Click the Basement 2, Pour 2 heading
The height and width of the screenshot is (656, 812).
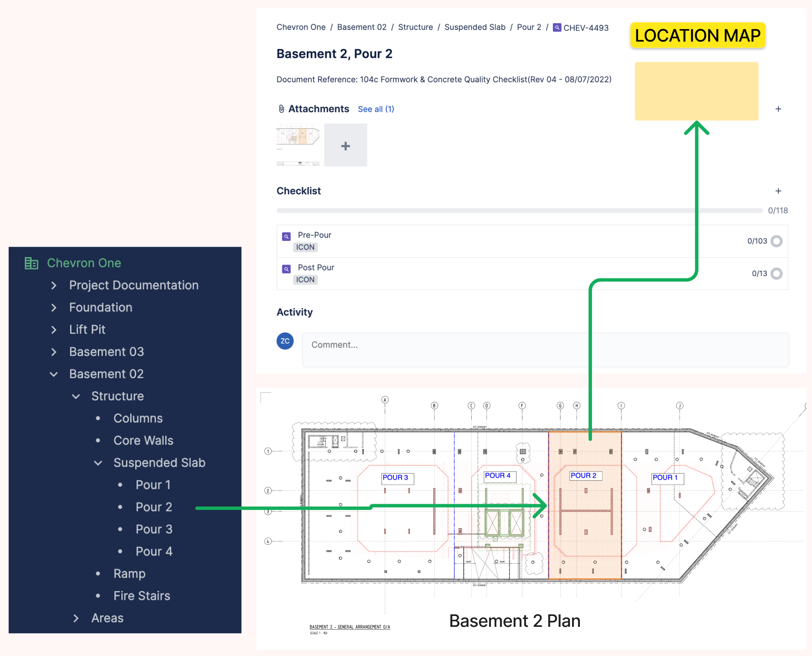pyautogui.click(x=334, y=54)
